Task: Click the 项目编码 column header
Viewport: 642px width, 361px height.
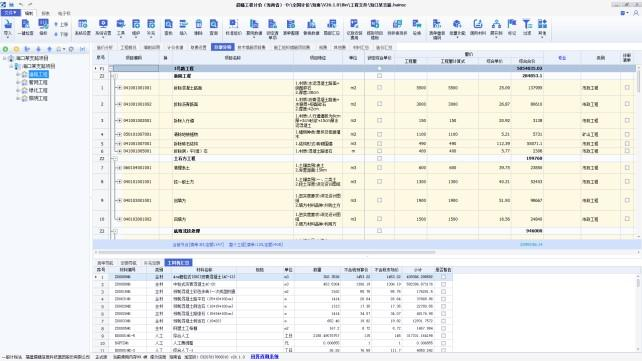Action: click(134, 58)
